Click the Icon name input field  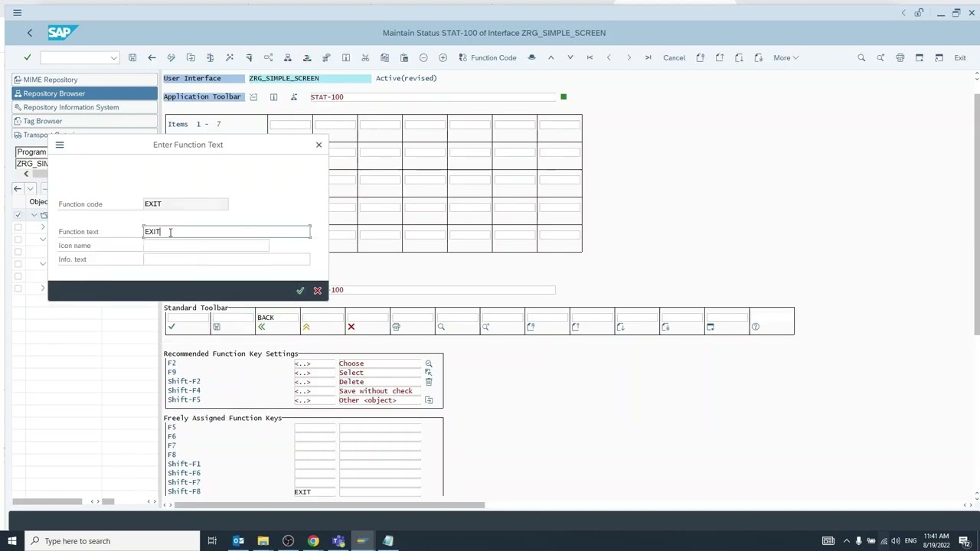206,246
